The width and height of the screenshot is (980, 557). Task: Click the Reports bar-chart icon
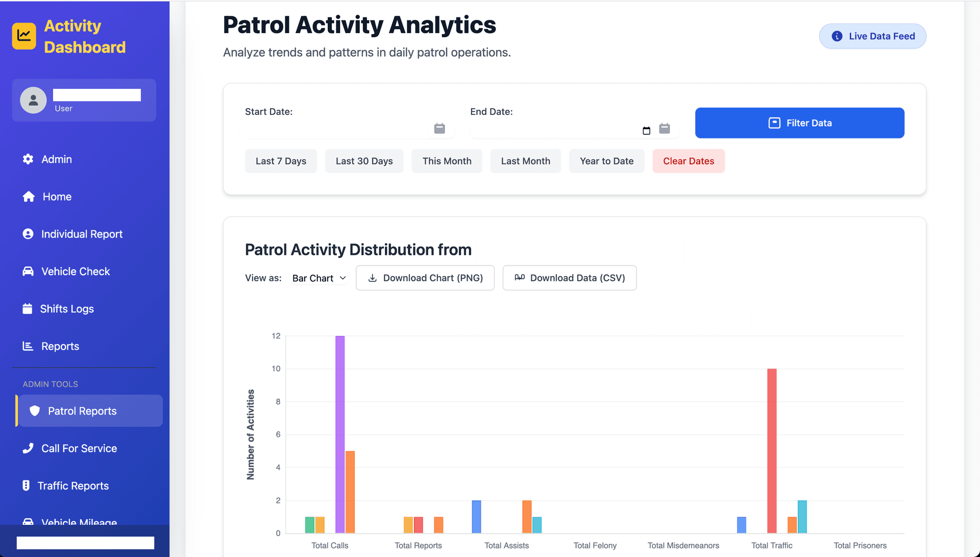(28, 346)
